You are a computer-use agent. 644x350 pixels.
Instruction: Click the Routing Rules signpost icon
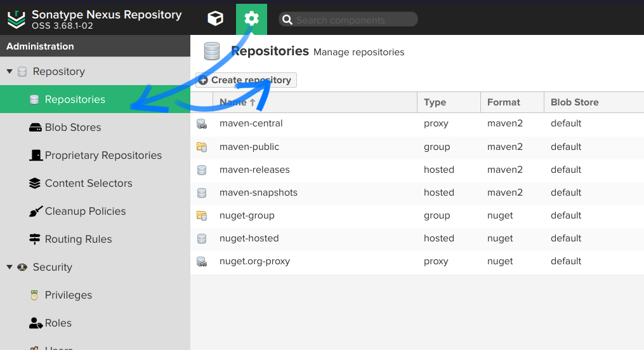(36, 239)
